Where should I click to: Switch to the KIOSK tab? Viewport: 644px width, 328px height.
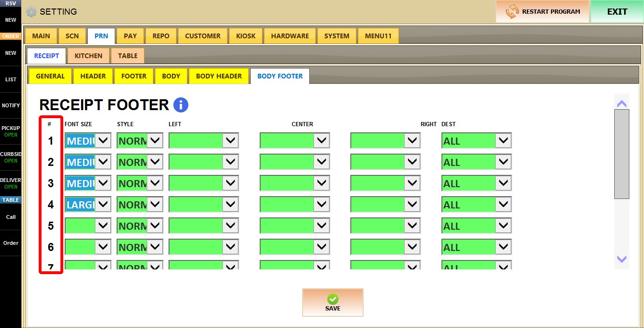(246, 36)
